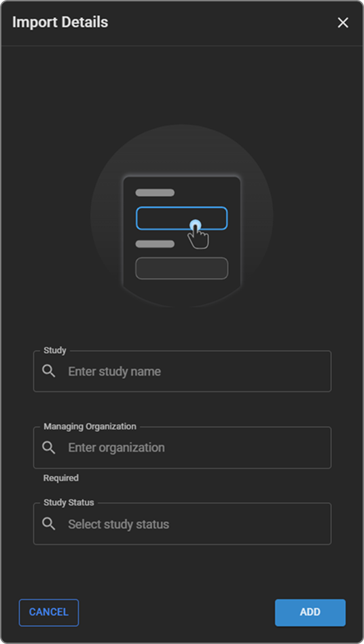Open the Select study status dropdown

182,524
